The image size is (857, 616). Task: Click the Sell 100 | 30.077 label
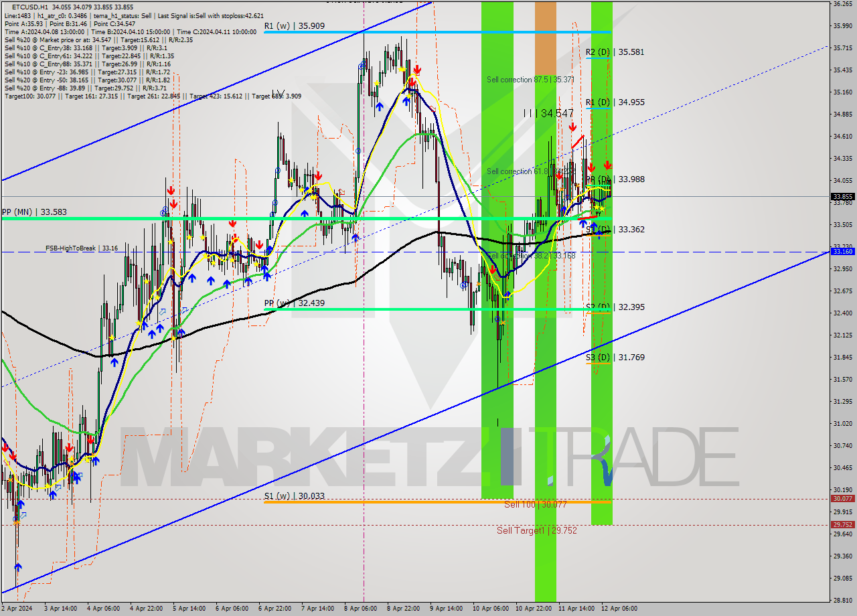point(536,505)
